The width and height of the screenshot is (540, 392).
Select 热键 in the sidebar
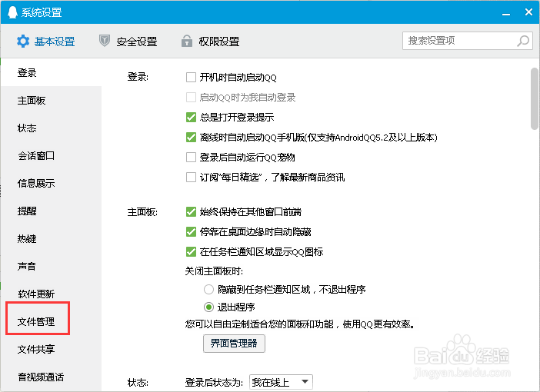tap(51, 238)
